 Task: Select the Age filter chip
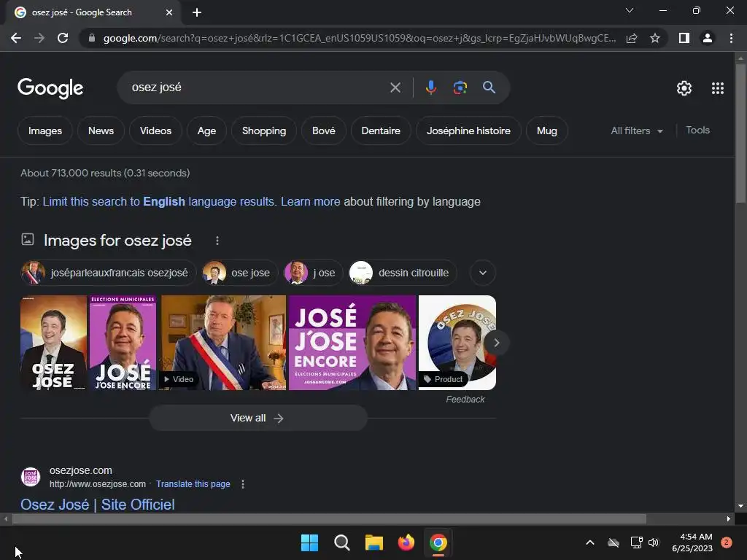tap(206, 131)
